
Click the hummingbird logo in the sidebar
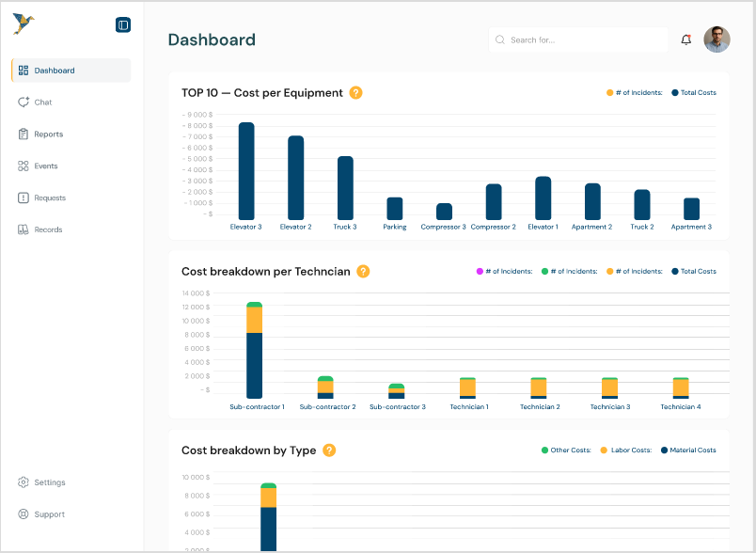(24, 24)
